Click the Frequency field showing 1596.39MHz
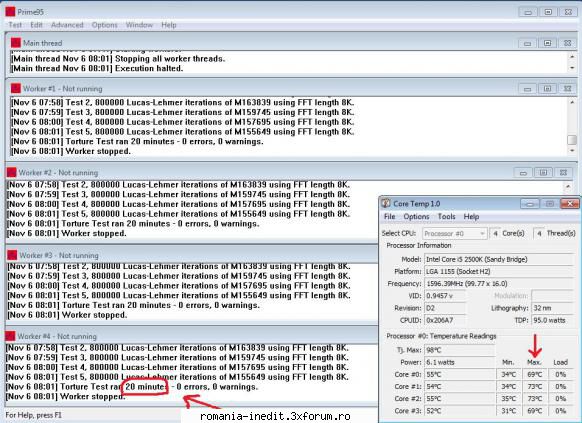The image size is (582, 423). click(x=499, y=284)
